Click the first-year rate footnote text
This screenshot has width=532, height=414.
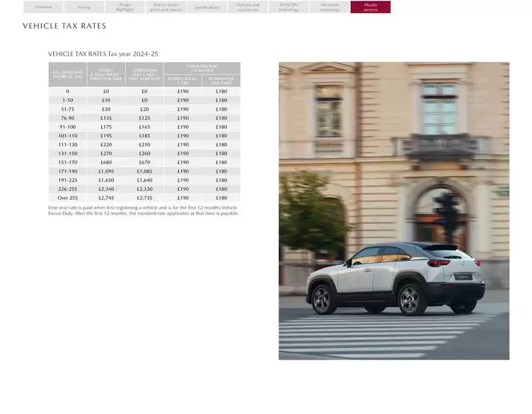click(x=144, y=211)
